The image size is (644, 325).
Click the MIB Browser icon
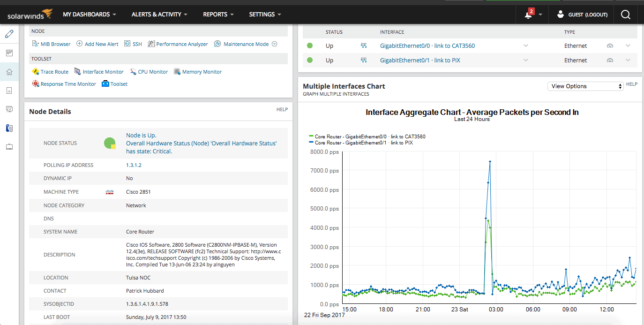tap(36, 44)
